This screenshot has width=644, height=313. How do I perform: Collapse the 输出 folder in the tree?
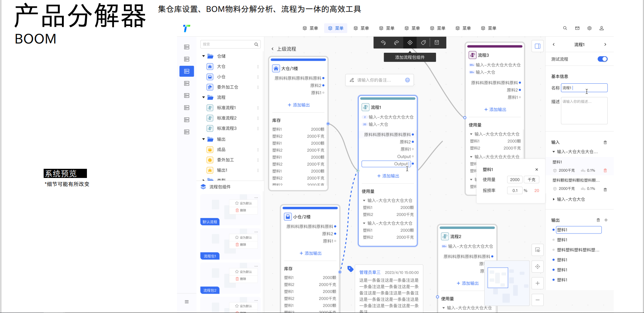point(203,139)
